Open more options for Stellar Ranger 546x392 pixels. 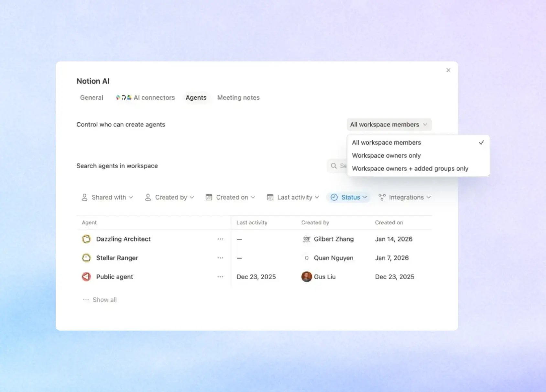tap(220, 258)
